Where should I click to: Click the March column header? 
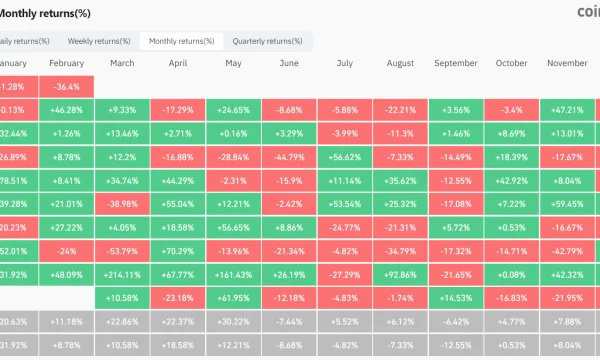point(122,63)
